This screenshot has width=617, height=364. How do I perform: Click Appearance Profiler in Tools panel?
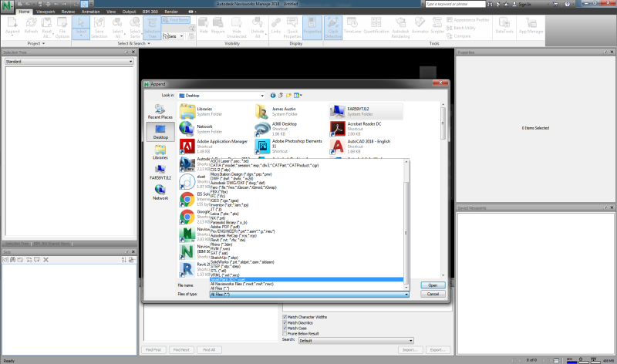pyautogui.click(x=468, y=20)
